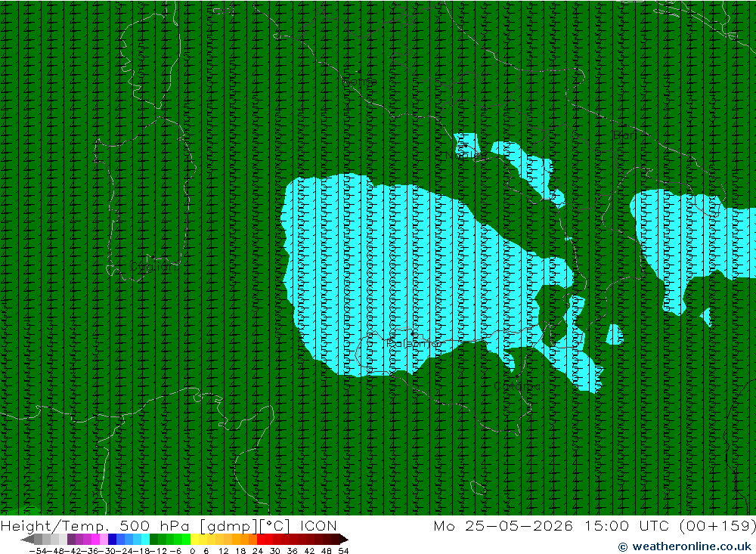Choose the bright red swatch at 24 on the scale

[x=261, y=539]
